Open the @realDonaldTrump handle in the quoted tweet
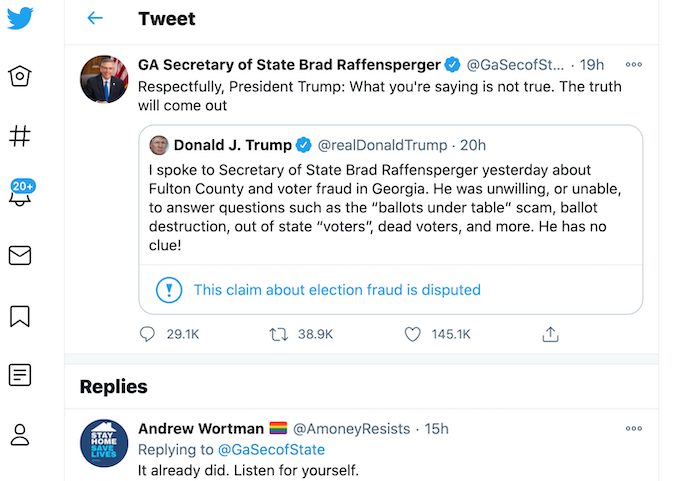682x481 pixels. (x=381, y=145)
